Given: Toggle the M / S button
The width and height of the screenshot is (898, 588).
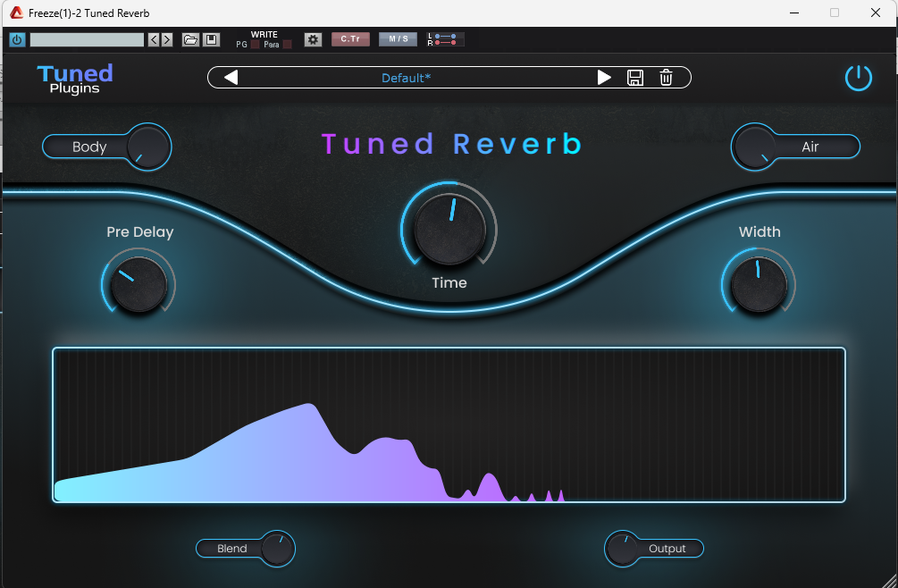Looking at the screenshot, I should tap(398, 39).
